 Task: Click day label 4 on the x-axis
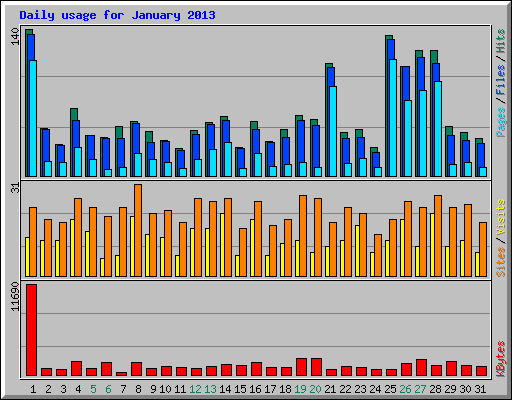tap(78, 389)
